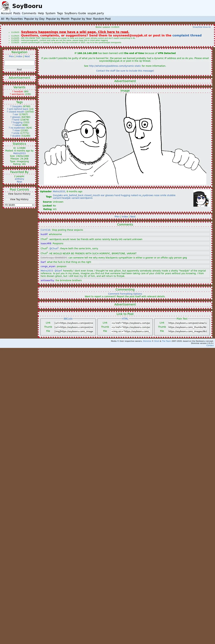This screenshot has height=644, width=215.
Task: Open Index from Navigation sidebar
Action: click(19, 57)
